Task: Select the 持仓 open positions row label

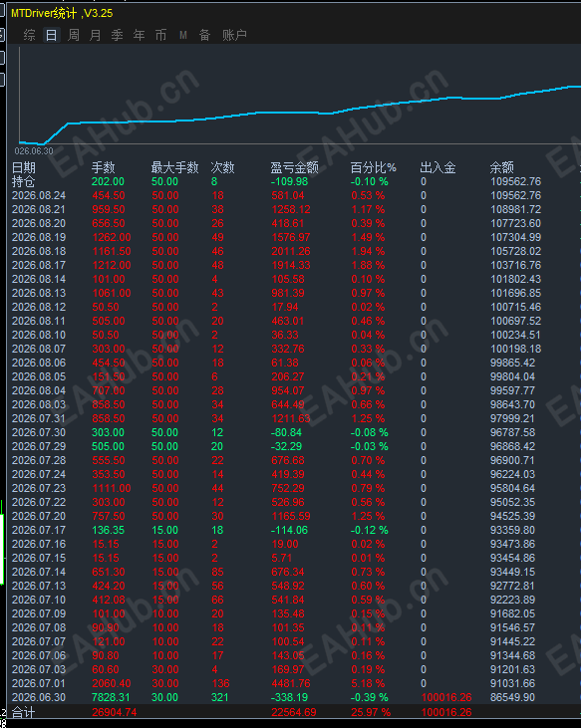Action: [x=23, y=181]
